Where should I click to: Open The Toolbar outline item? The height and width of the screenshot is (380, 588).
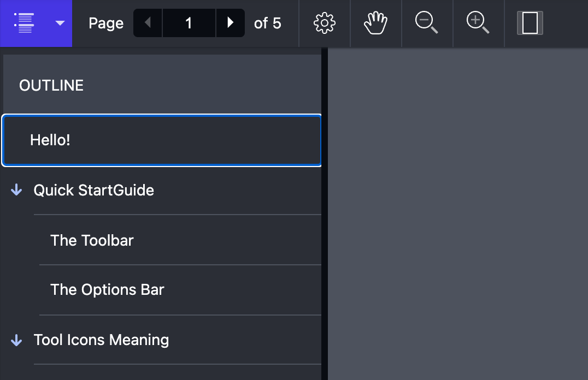tap(92, 240)
